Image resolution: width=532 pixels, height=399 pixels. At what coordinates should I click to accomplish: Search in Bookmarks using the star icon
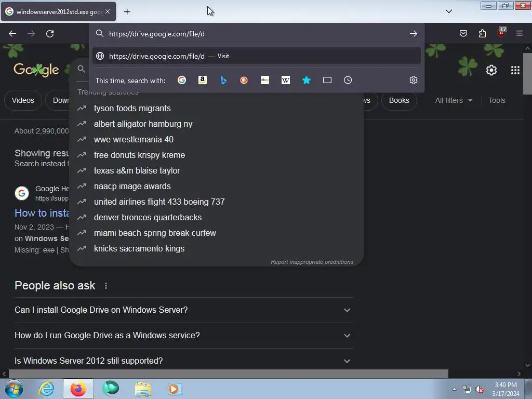coord(307,80)
